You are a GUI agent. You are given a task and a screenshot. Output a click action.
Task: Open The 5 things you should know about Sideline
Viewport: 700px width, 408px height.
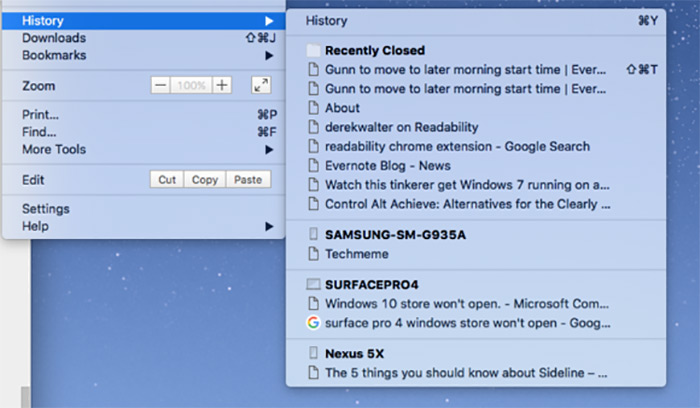(476, 373)
